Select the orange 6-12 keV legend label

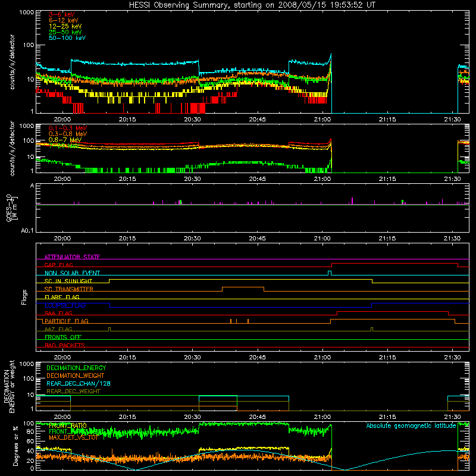64,20
